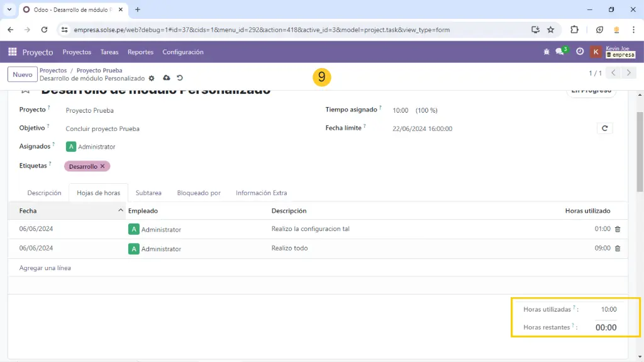The image size is (644, 362).
Task: Click the gear actions icon beside task name
Action: [x=152, y=79]
